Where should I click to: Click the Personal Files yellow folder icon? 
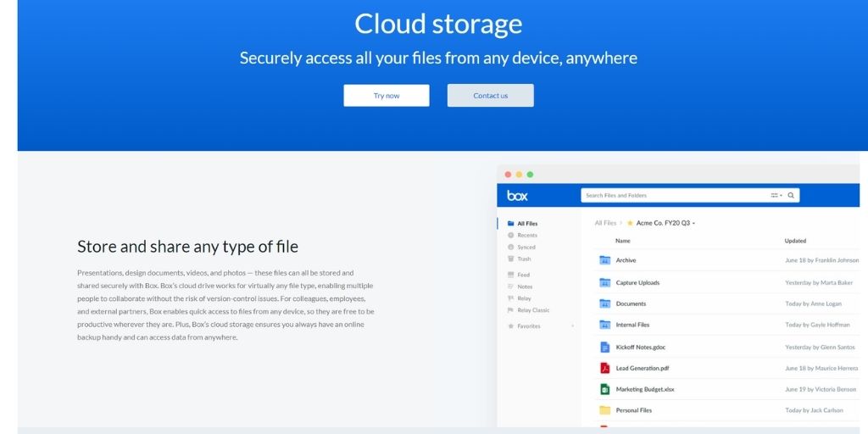point(604,410)
